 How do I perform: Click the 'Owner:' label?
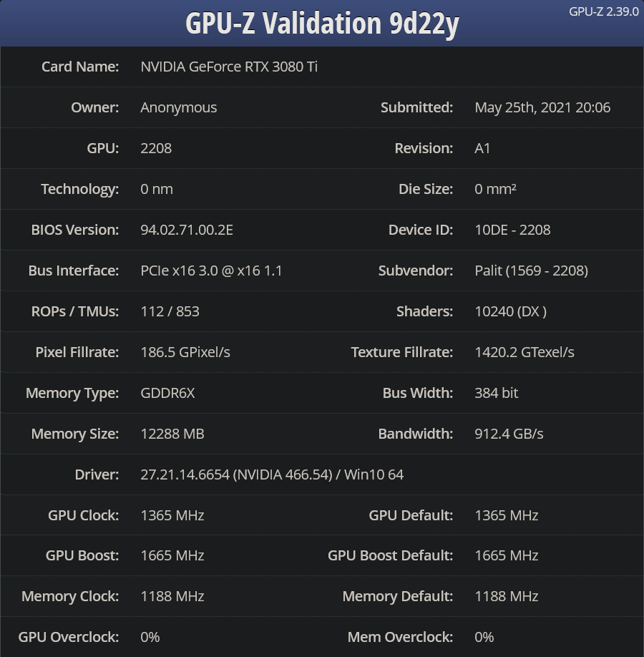coord(94,107)
